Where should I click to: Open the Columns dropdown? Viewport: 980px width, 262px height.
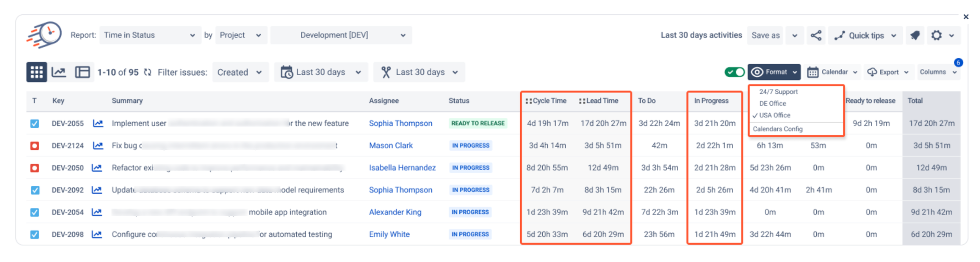938,72
